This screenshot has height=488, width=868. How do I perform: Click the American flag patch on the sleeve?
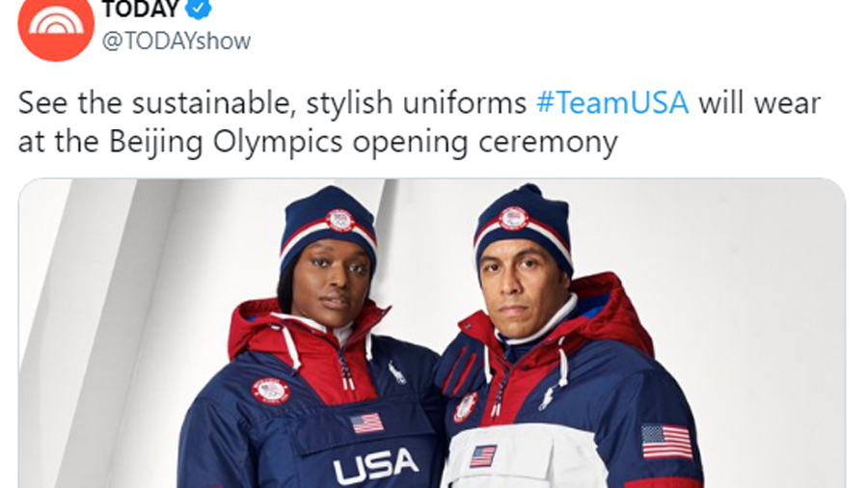[665, 442]
